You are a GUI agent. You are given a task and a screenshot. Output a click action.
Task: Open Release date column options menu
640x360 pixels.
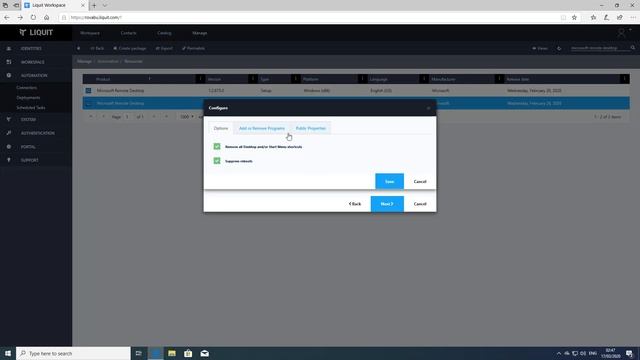pyautogui.click(x=624, y=79)
